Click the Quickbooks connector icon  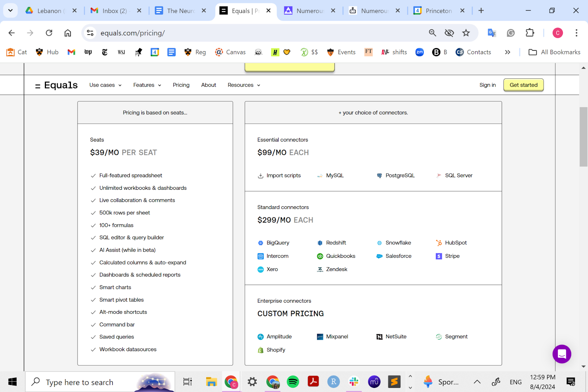click(x=320, y=256)
